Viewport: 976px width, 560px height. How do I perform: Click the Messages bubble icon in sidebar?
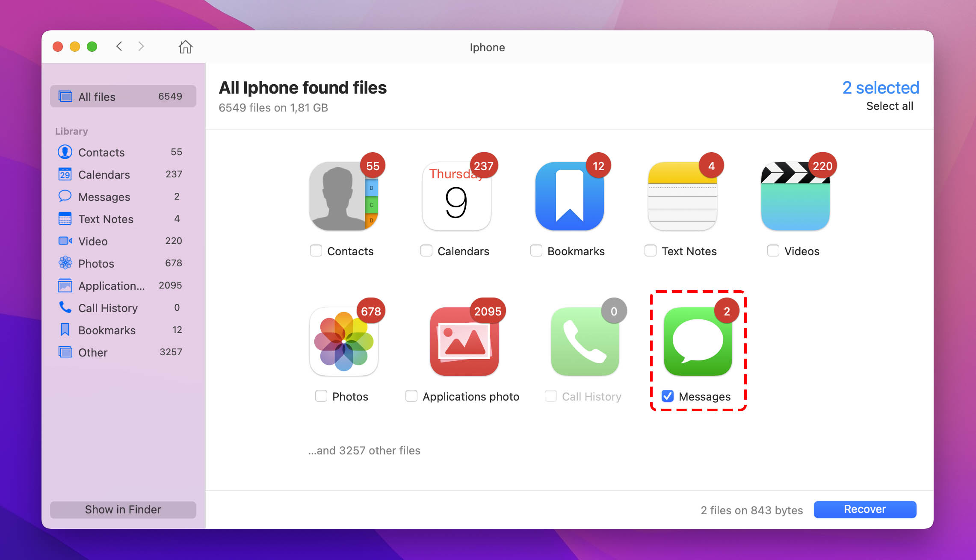65,196
